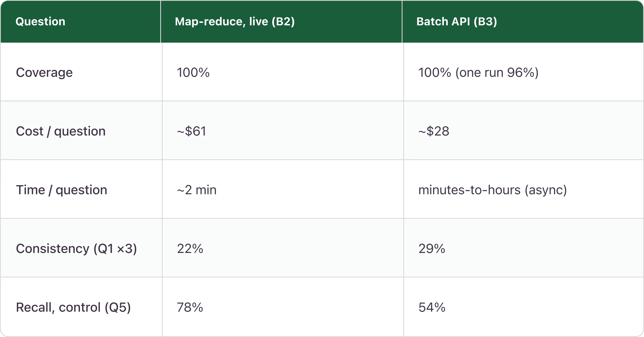Select the 22% consistency value
Image resolution: width=644 pixels, height=337 pixels.
[x=190, y=249]
